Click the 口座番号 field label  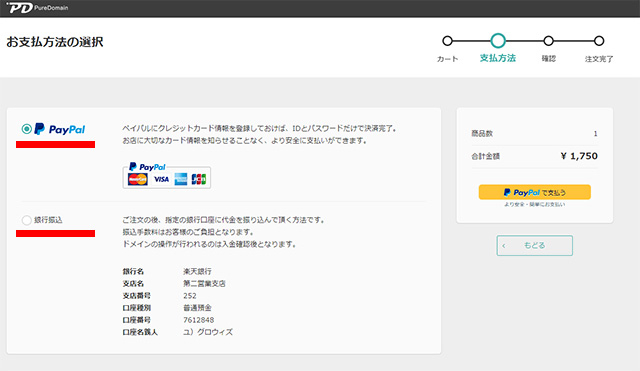[x=136, y=320]
